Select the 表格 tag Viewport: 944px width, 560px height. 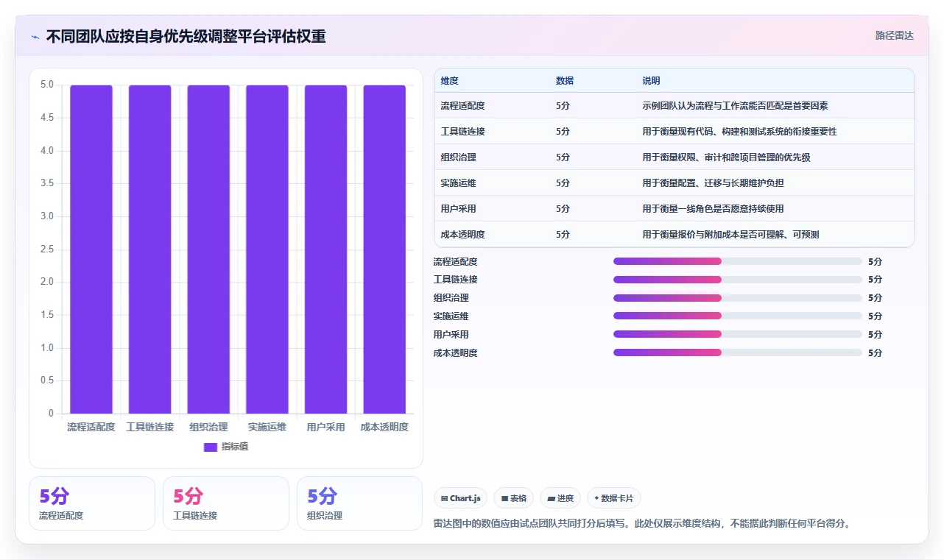(513, 498)
